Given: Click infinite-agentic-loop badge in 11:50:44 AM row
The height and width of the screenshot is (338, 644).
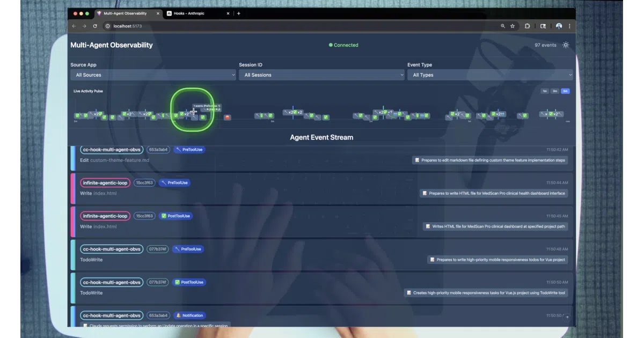Looking at the screenshot, I should point(105,183).
